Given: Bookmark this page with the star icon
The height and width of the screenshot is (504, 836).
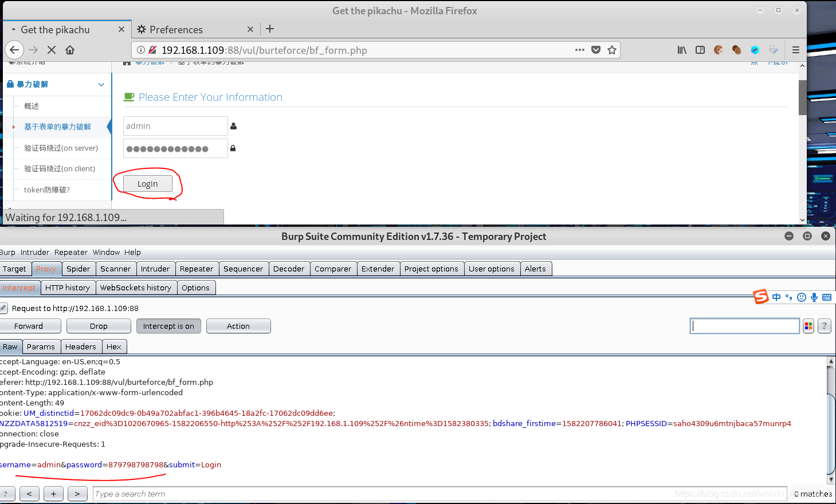Looking at the screenshot, I should click(x=612, y=50).
